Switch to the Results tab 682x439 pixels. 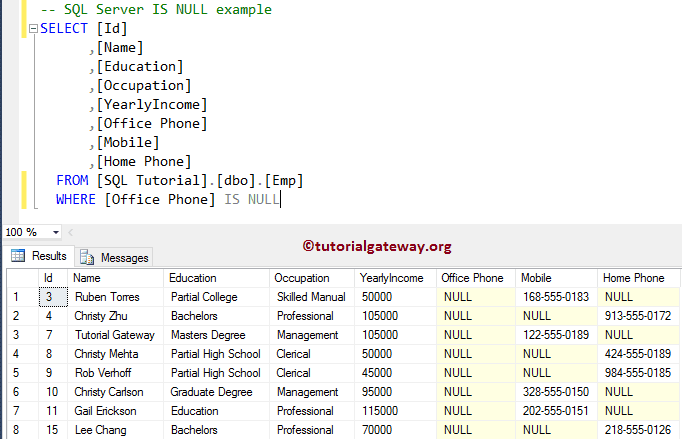[39, 256]
